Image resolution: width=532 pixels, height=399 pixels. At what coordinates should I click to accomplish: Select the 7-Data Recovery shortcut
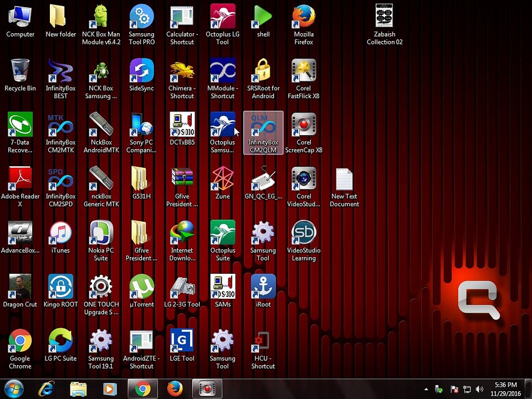20,132
